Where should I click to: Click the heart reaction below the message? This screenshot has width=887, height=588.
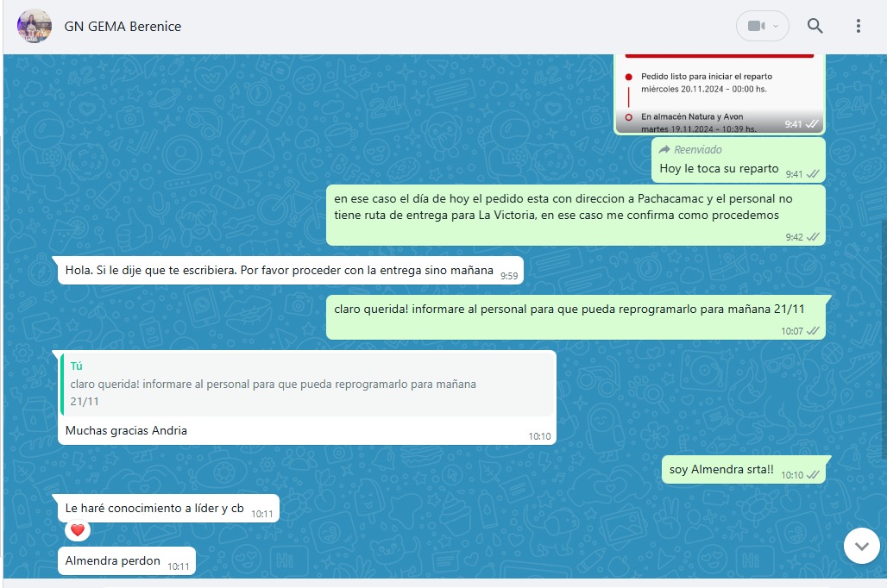(x=77, y=530)
